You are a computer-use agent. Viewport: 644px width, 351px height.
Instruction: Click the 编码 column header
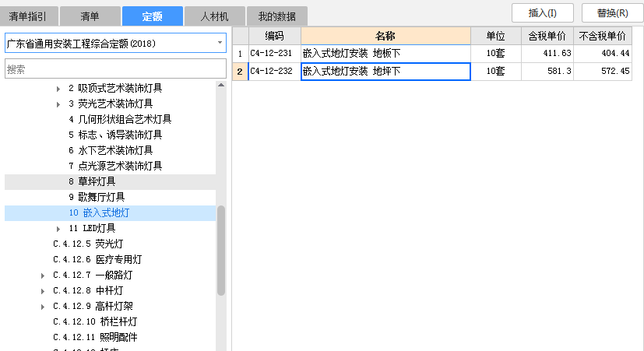tap(274, 36)
